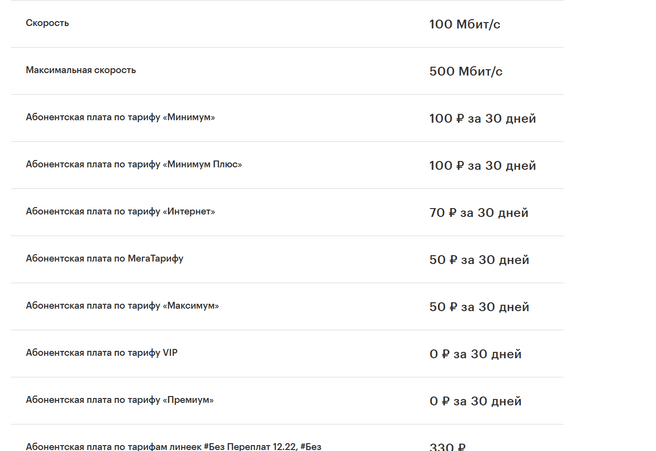The width and height of the screenshot is (656, 451).
Task: Click the tariff «Премиум» subscription fee label
Action: point(119,400)
